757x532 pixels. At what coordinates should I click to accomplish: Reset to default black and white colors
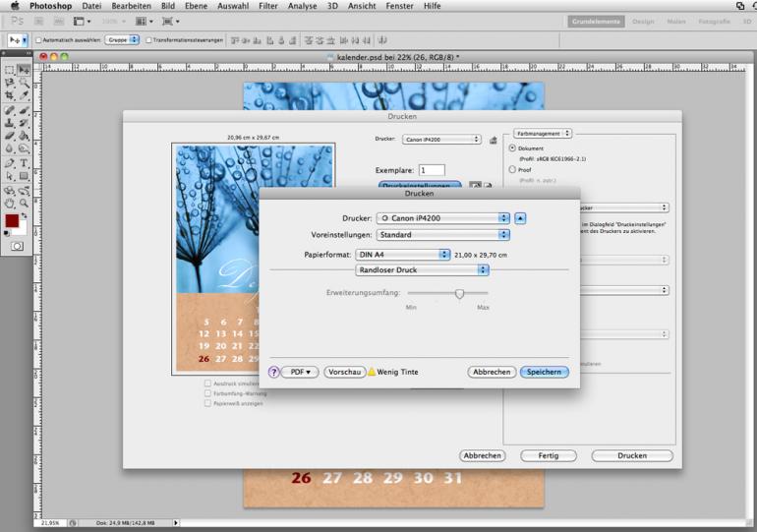pos(6,234)
